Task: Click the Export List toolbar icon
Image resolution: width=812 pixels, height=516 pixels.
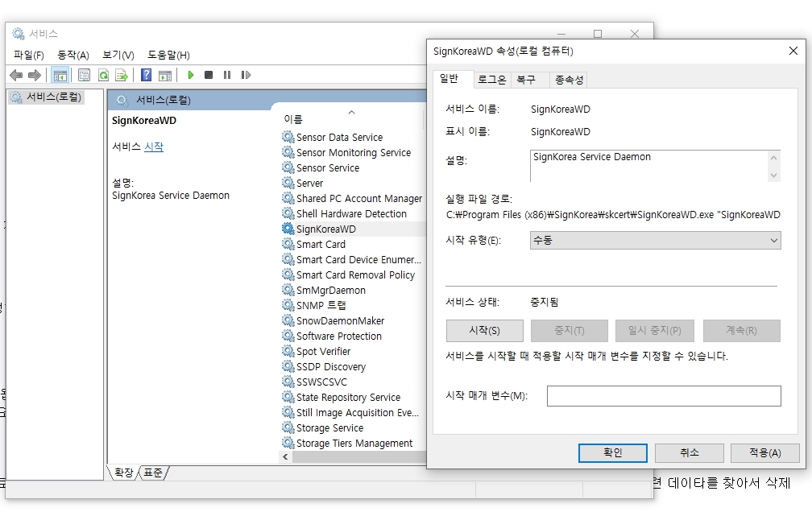Action: click(122, 75)
